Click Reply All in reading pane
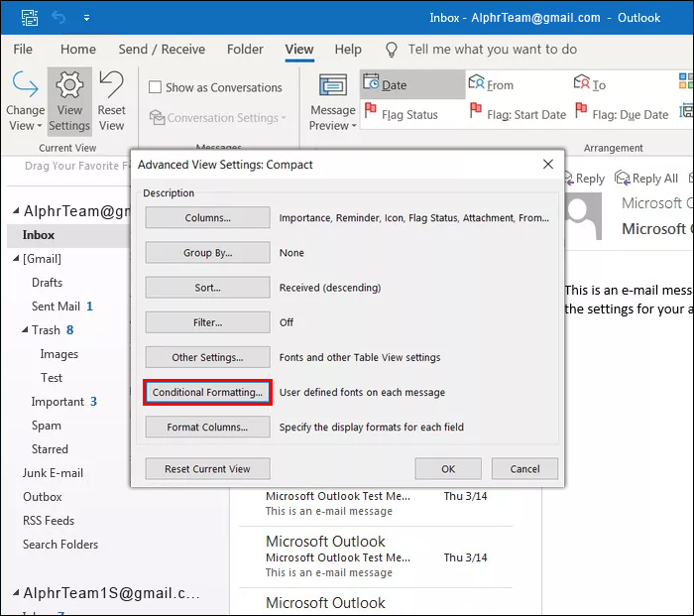This screenshot has width=694, height=616. (x=646, y=178)
